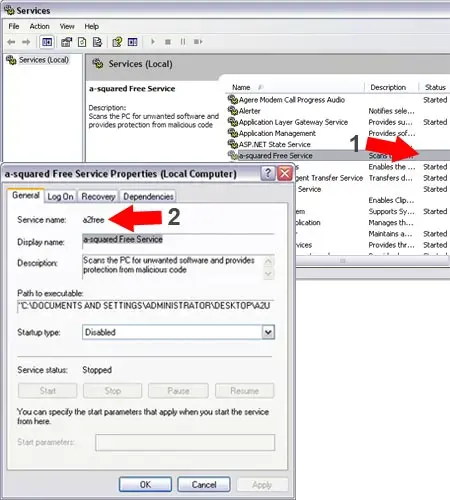Click the gear icon beside Application Management

tap(232, 133)
